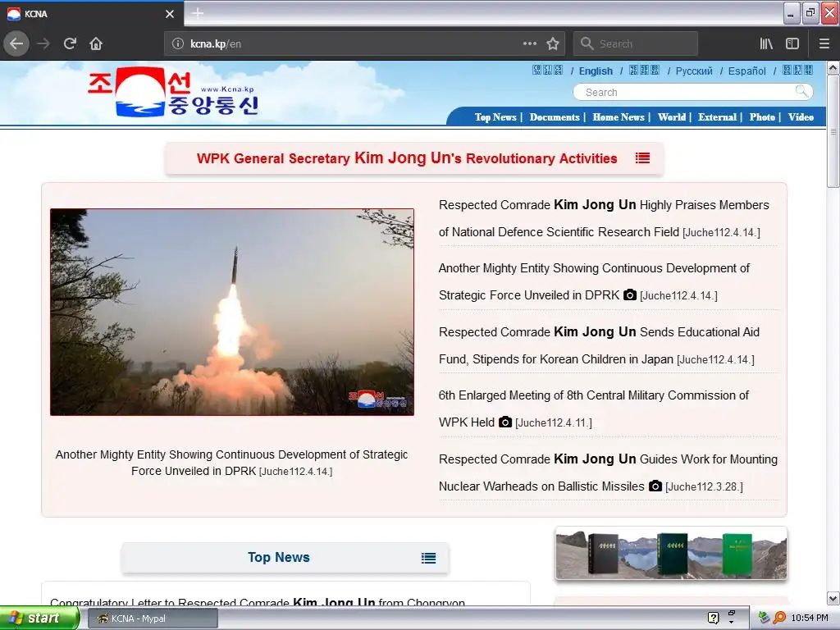Open a new tab with plus button

click(198, 13)
